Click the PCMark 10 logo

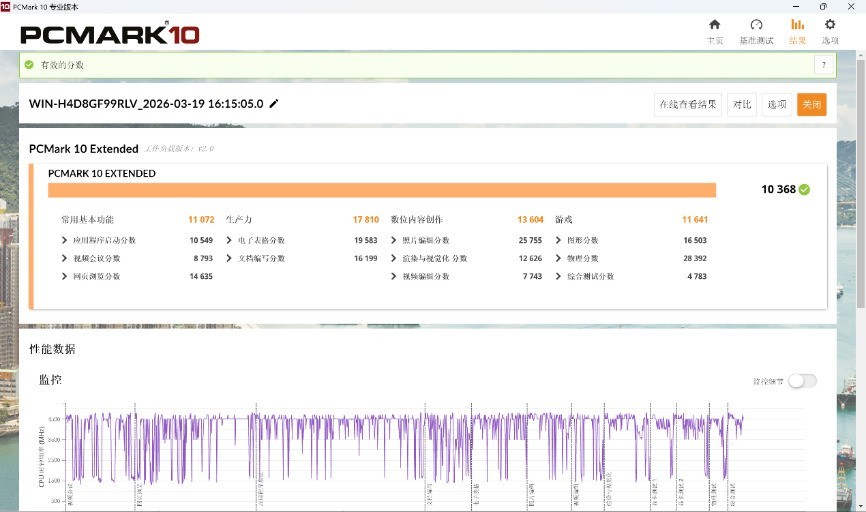(x=109, y=34)
